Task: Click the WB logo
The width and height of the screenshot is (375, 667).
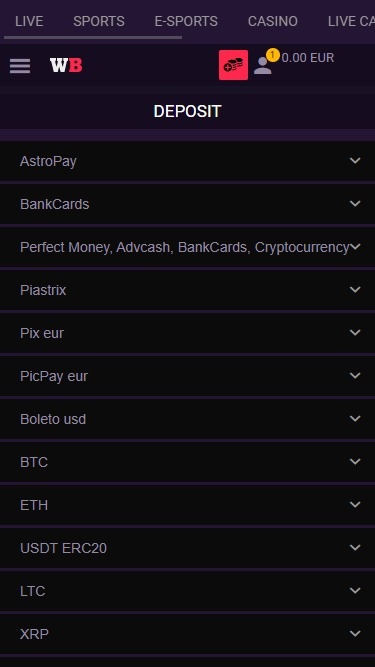Action: 66,65
